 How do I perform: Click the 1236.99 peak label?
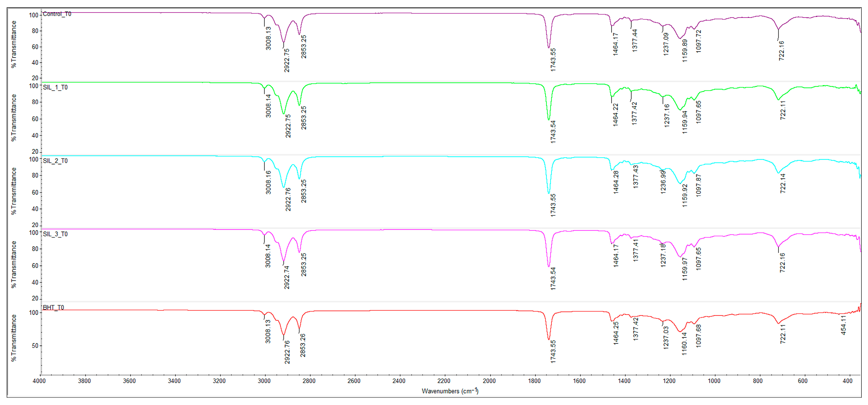click(663, 182)
